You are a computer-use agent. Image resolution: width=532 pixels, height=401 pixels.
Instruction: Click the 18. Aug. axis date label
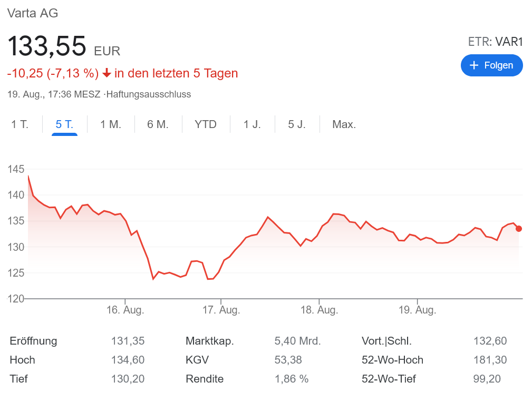click(319, 310)
